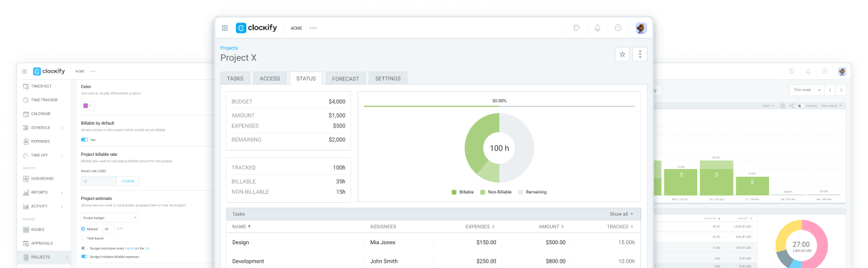Click share icon in report chart toolbar
The height and width of the screenshot is (268, 868).
coord(791,106)
